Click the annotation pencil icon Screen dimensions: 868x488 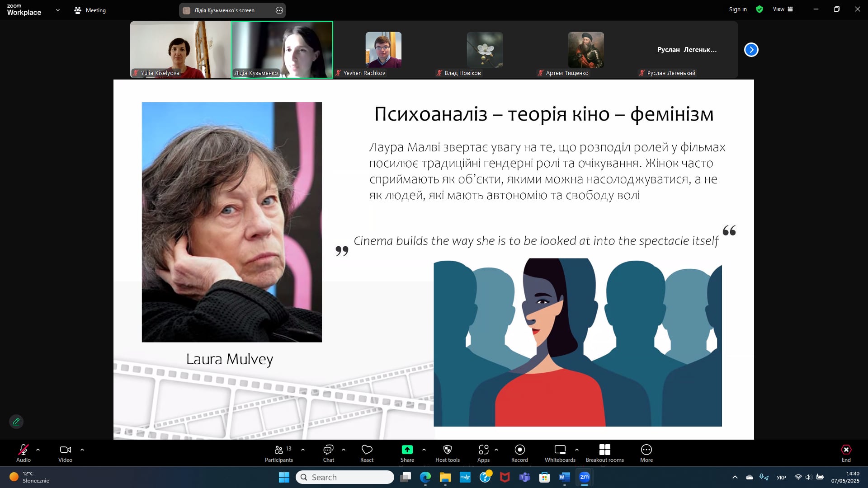pos(16,422)
